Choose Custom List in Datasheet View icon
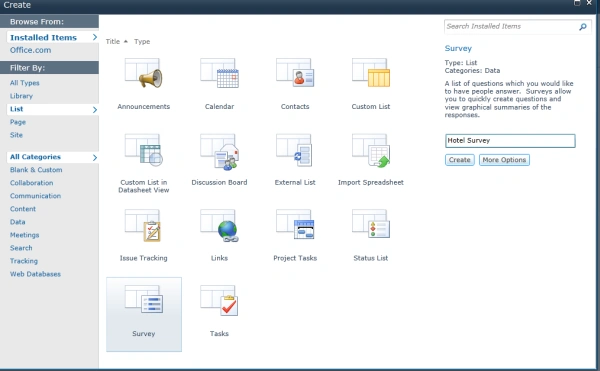This screenshot has height=371, width=600. [143, 150]
